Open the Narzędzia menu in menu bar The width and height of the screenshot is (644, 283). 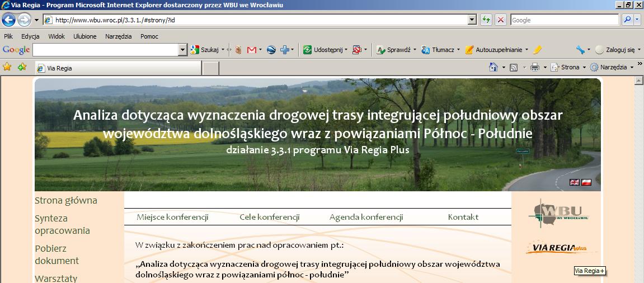click(118, 36)
